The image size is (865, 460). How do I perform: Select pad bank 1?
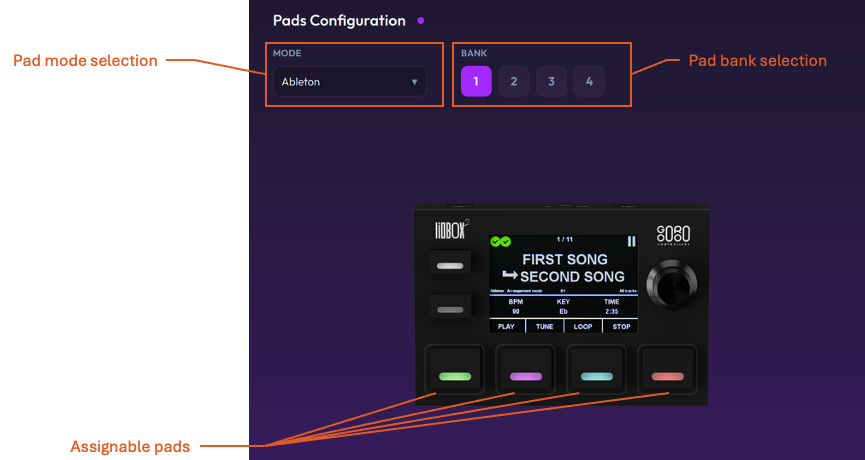coord(476,82)
